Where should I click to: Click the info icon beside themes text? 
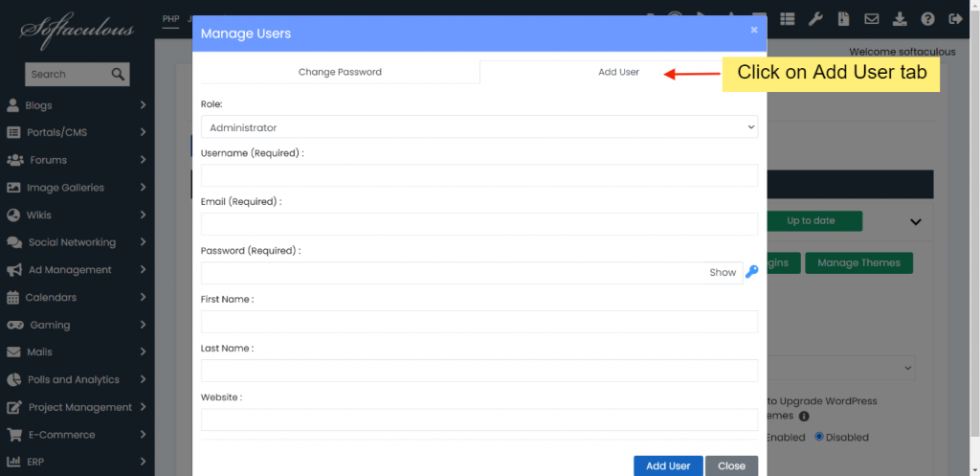pos(804,416)
